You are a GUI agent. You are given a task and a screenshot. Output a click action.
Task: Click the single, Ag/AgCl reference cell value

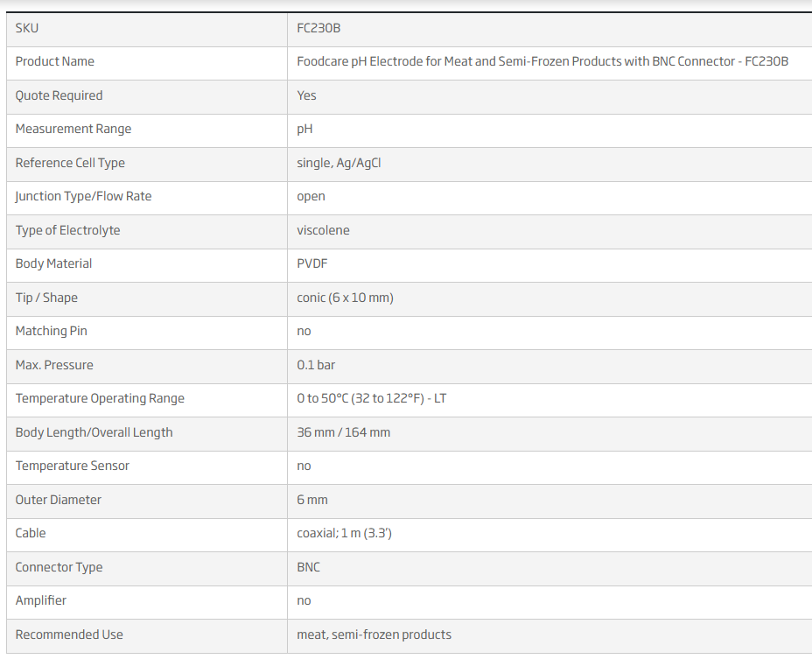339,163
